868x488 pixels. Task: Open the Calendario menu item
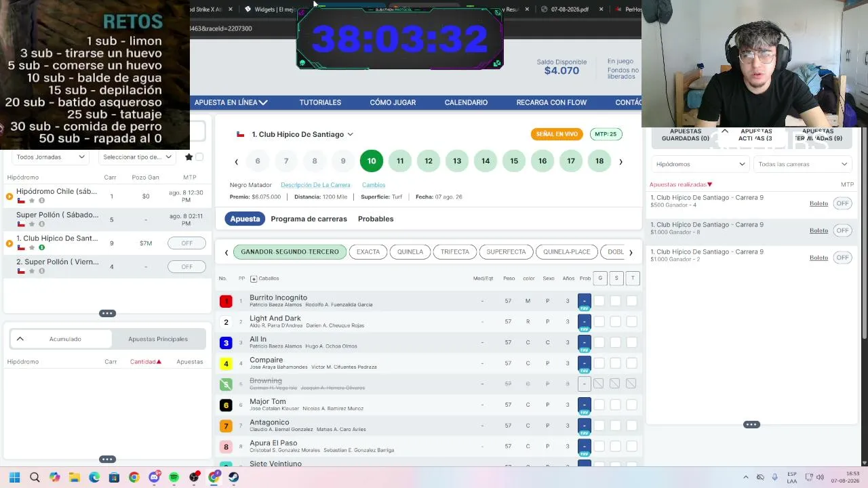(466, 102)
